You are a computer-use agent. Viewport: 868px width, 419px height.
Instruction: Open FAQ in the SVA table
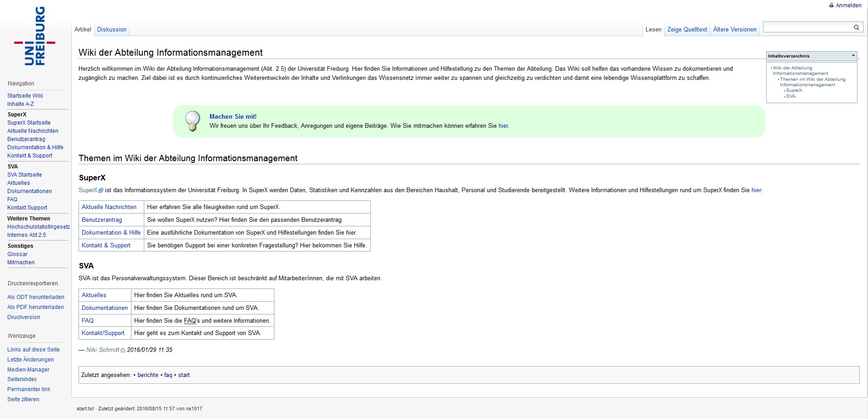tap(88, 321)
